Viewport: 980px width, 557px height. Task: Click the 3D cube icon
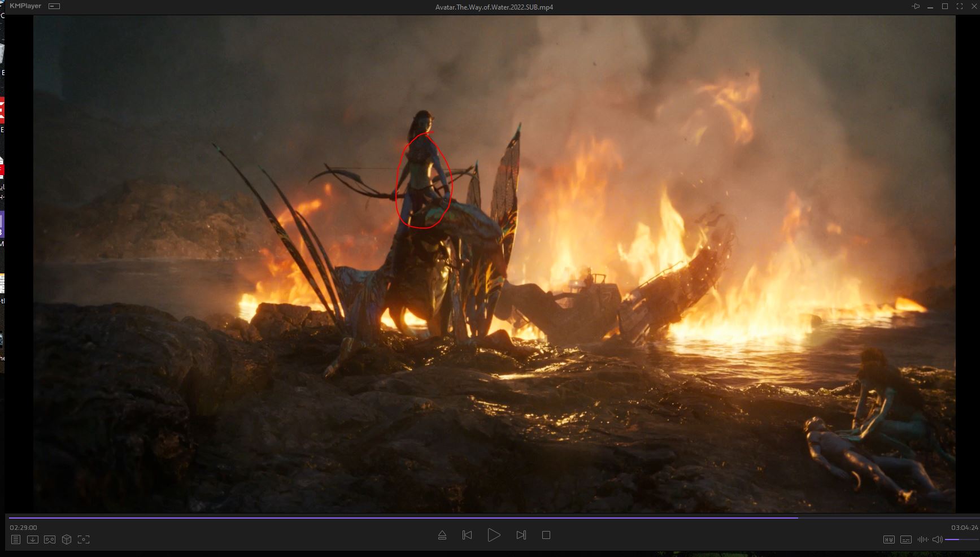click(67, 539)
